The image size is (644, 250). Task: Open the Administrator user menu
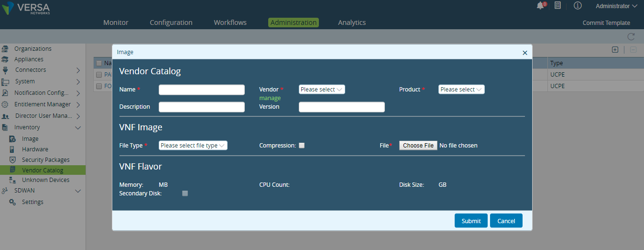tap(616, 6)
